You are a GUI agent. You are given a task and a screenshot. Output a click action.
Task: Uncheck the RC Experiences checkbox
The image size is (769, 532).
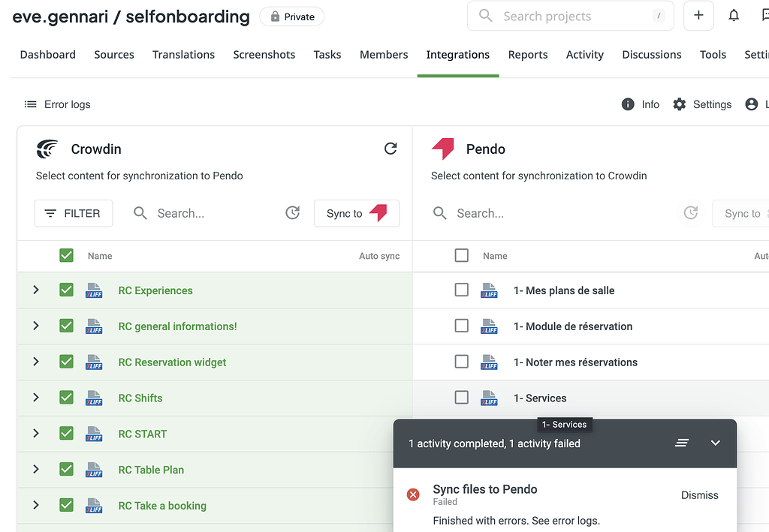(x=67, y=290)
